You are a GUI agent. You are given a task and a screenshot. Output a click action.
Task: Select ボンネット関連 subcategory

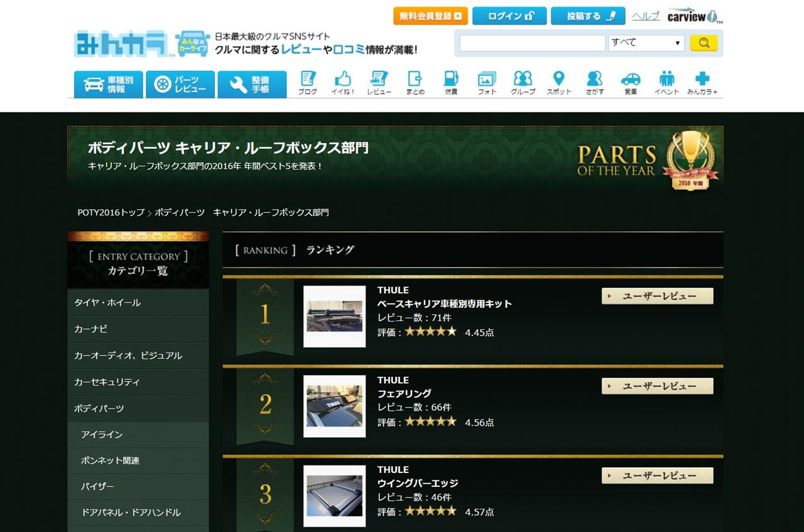point(138,460)
